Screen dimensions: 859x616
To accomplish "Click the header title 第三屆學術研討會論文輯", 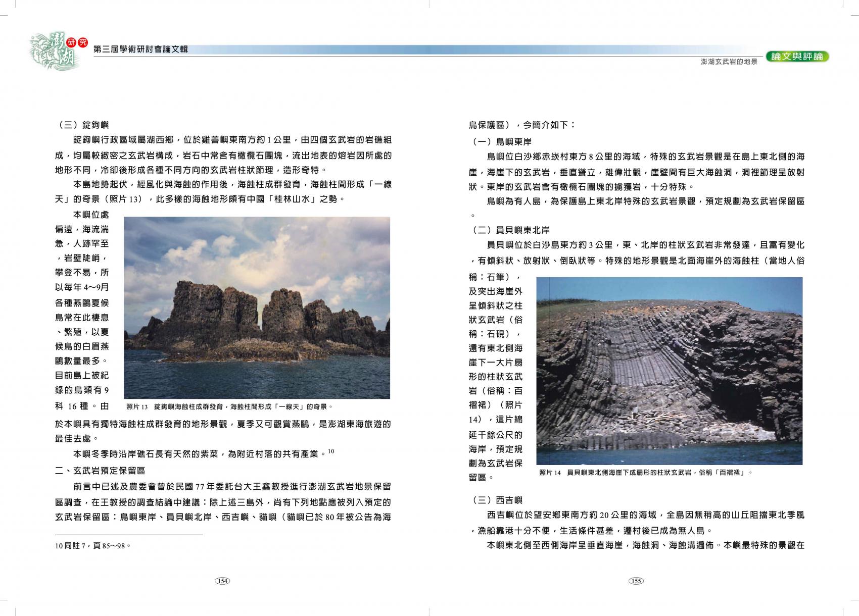I will click(141, 49).
